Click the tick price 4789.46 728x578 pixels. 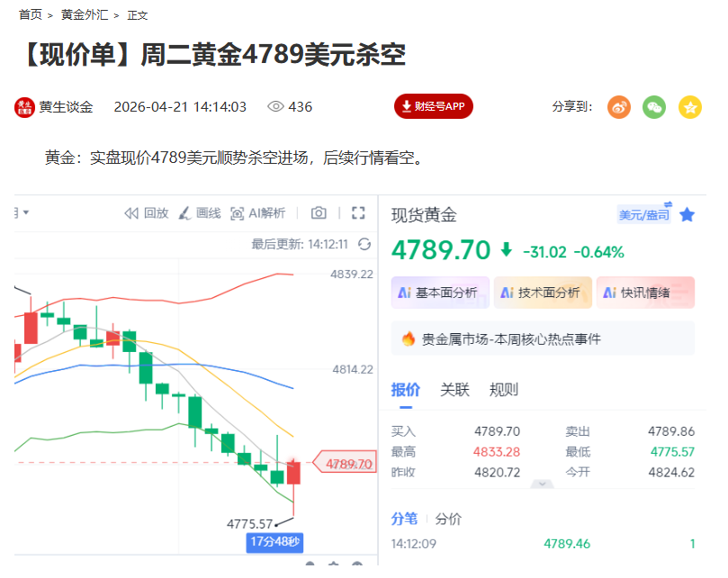(x=567, y=544)
